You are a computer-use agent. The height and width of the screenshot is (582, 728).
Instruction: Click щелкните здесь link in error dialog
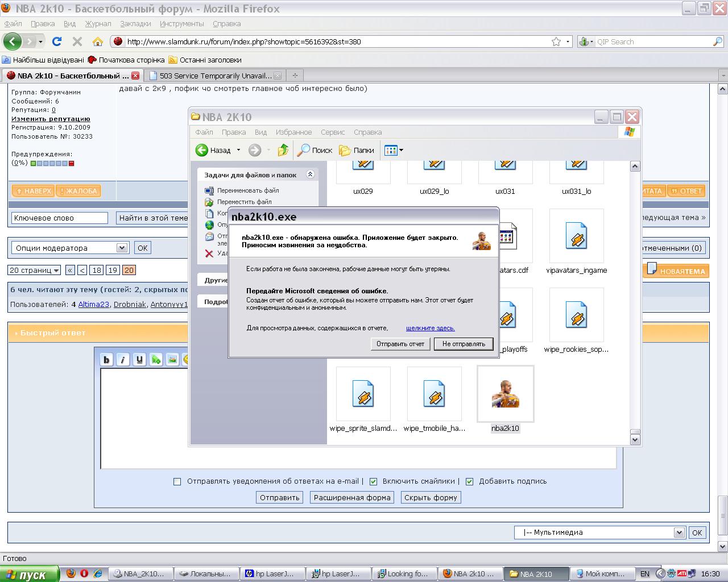pos(430,328)
